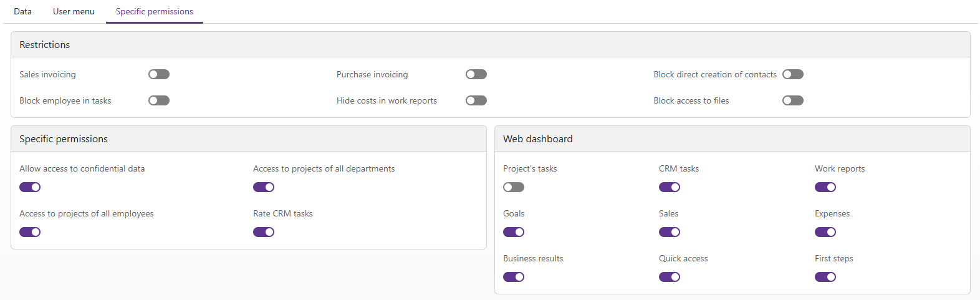
Task: Open the Data tab
Action: click(x=23, y=11)
